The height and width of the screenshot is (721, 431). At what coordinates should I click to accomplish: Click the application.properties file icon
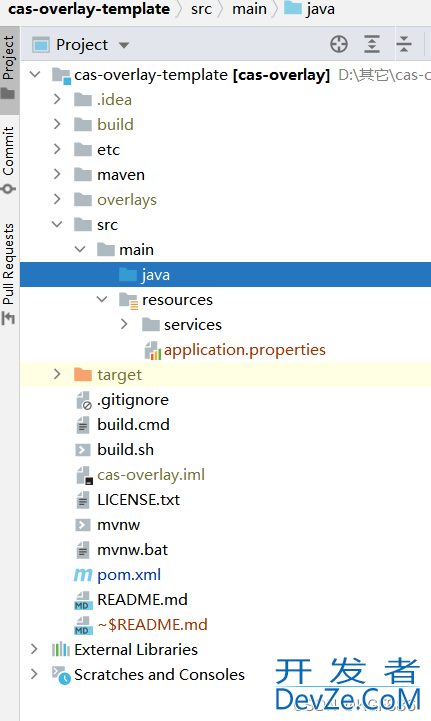[x=153, y=350]
